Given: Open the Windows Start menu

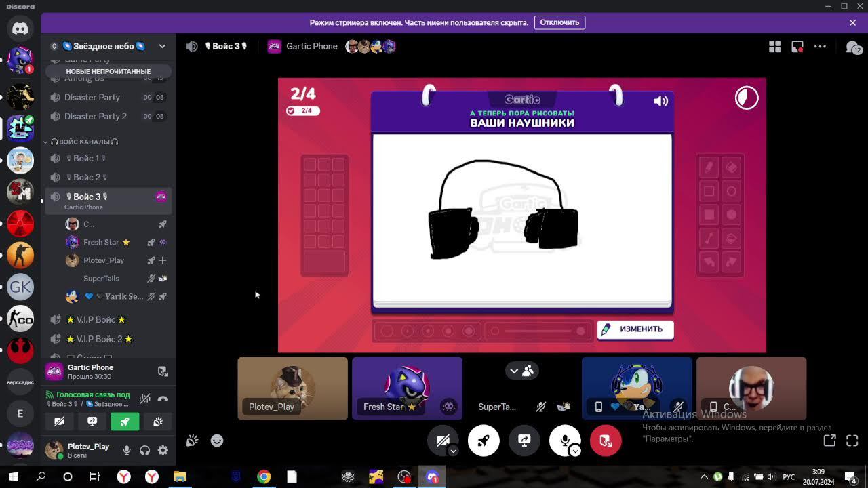Looking at the screenshot, I should click(13, 476).
